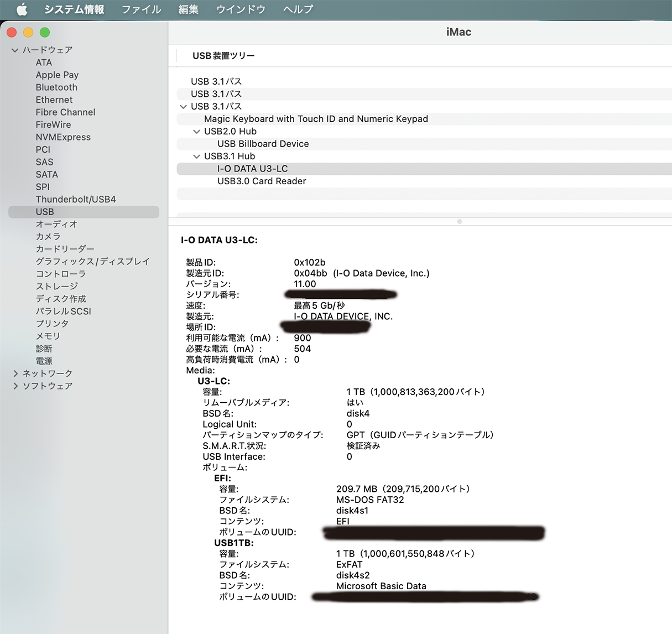Viewport: 672px width, 634px height.
Task: Select オーディオ in the sidebar
Action: point(56,224)
